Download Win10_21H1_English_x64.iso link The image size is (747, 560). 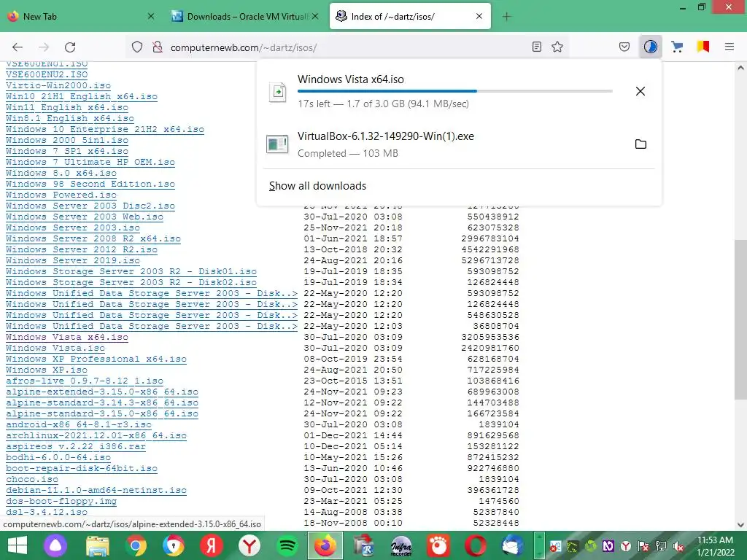point(82,96)
